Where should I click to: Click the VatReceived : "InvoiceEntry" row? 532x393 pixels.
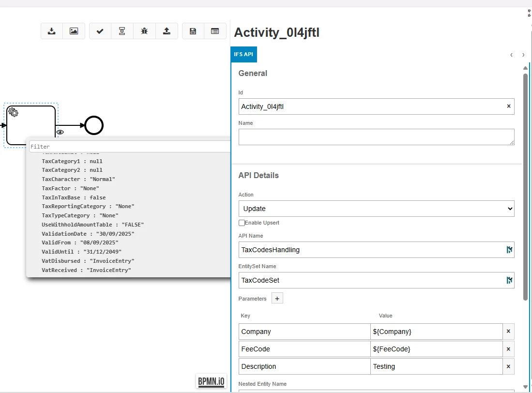[86, 270]
